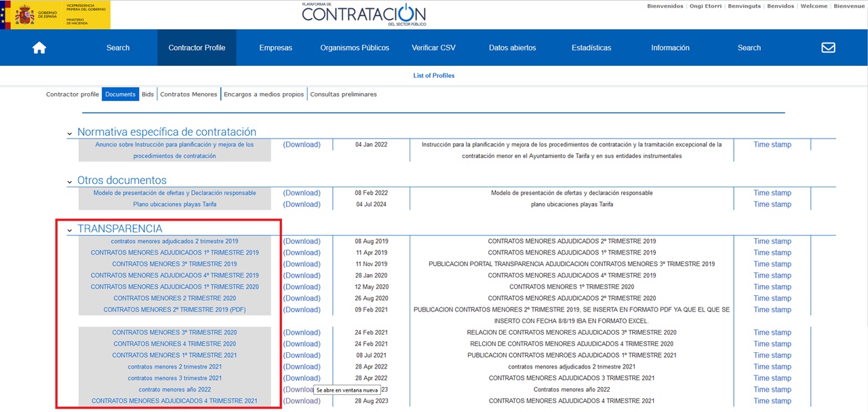Viewport: 868px width, 412px height.
Task: Open the Modelo de presentación de ofertas document
Action: [x=174, y=193]
